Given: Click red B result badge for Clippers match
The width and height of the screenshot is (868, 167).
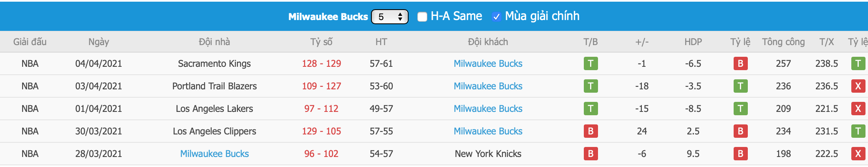Looking at the screenshot, I should click(590, 131).
